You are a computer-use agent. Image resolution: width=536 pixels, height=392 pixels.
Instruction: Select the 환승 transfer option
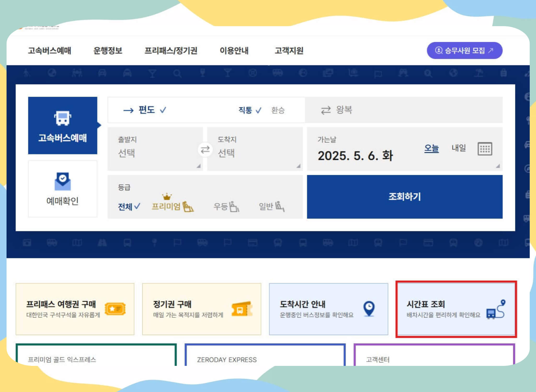(278, 110)
